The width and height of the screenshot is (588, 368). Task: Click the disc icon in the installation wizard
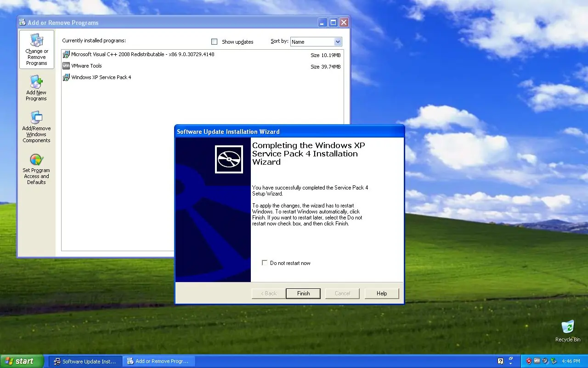tap(229, 159)
